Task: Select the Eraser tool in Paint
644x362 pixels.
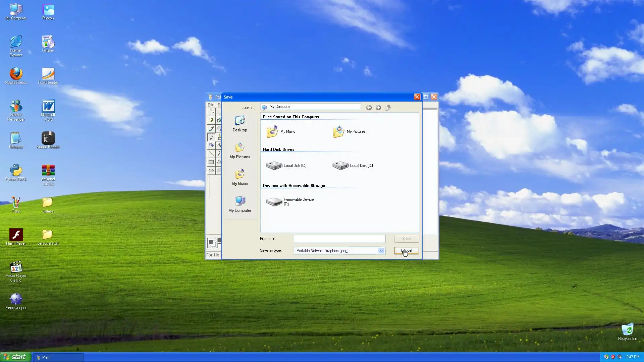Action: (211, 120)
